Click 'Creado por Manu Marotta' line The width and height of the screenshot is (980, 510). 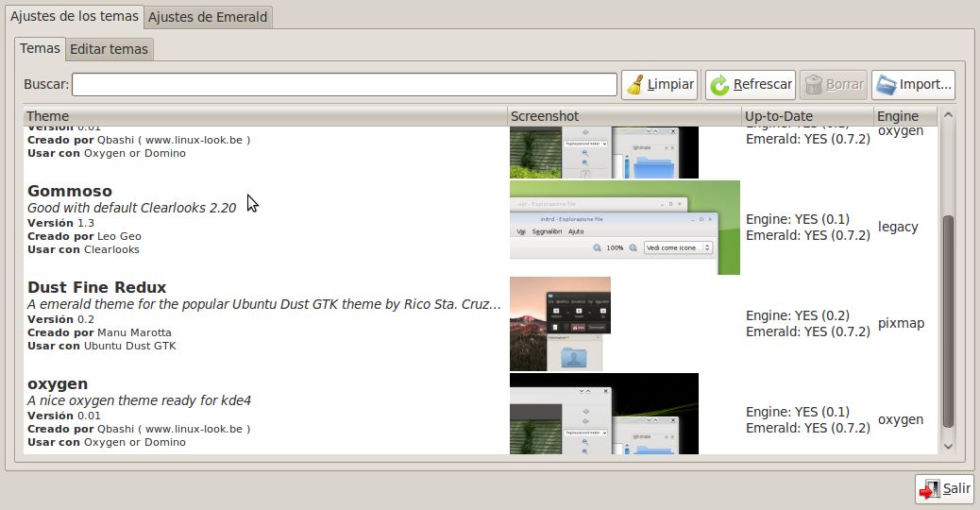[99, 332]
